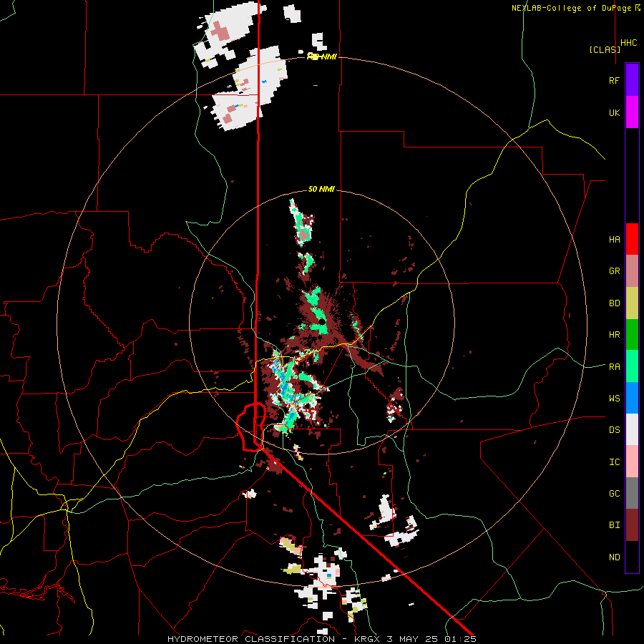Click the "UK" legend label
This screenshot has height=644, width=644.
point(614,112)
